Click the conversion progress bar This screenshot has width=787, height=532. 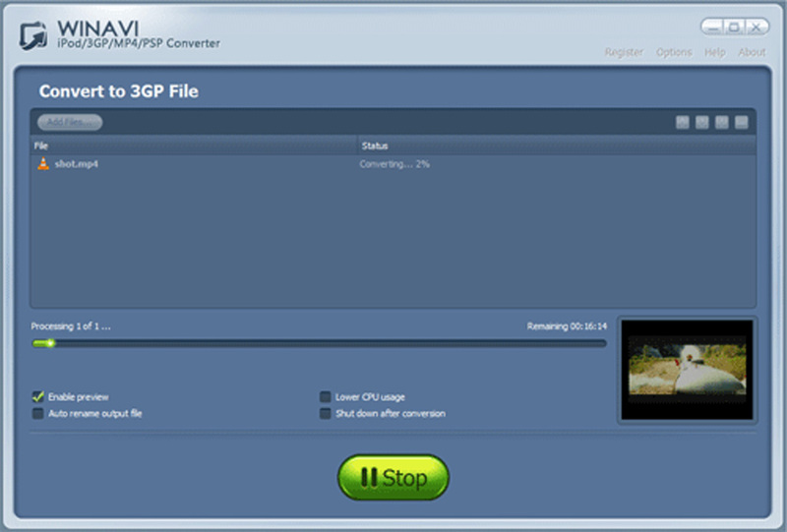pos(319,343)
